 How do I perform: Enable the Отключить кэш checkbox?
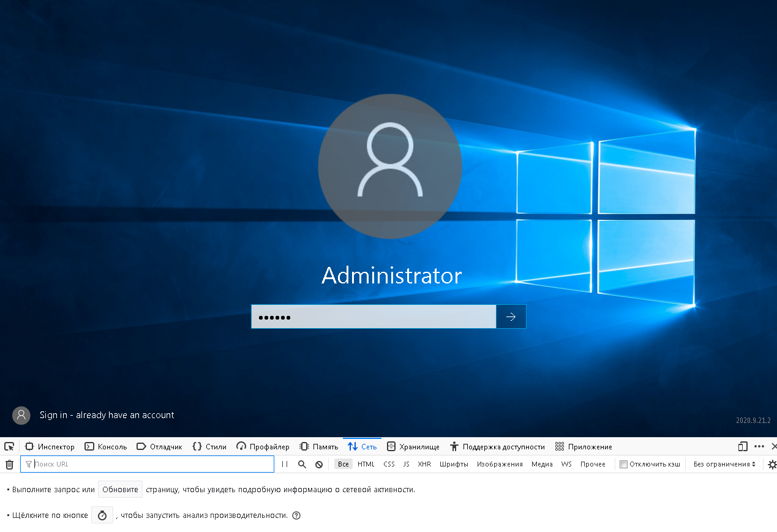pos(623,464)
